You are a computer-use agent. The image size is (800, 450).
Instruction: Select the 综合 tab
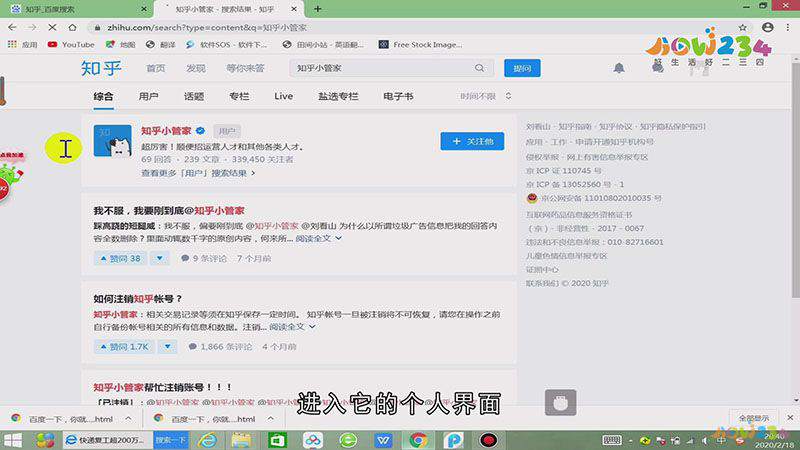pos(103,96)
